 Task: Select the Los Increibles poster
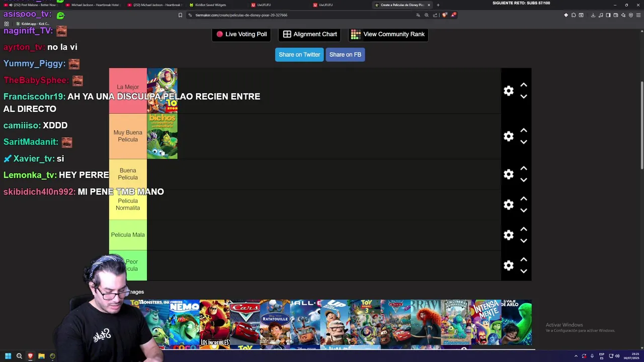pyautogui.click(x=215, y=322)
